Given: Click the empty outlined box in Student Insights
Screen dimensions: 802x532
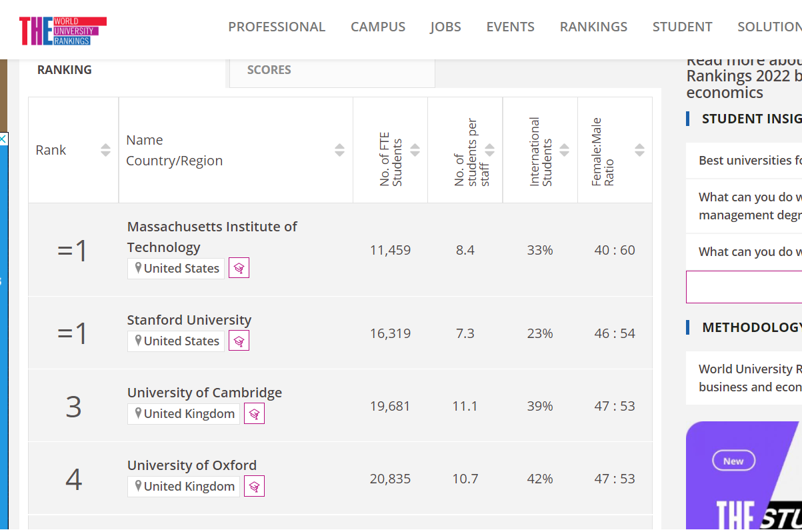Looking at the screenshot, I should (x=744, y=287).
